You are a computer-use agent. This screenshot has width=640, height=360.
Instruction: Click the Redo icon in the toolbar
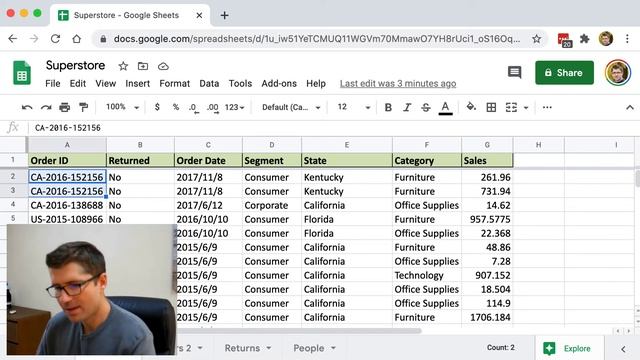(x=46, y=107)
